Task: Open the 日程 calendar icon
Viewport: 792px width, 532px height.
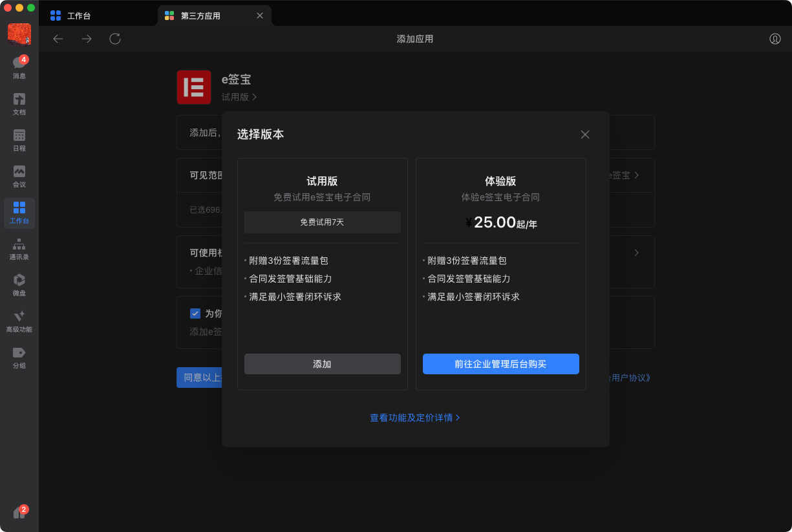Action: (x=19, y=140)
